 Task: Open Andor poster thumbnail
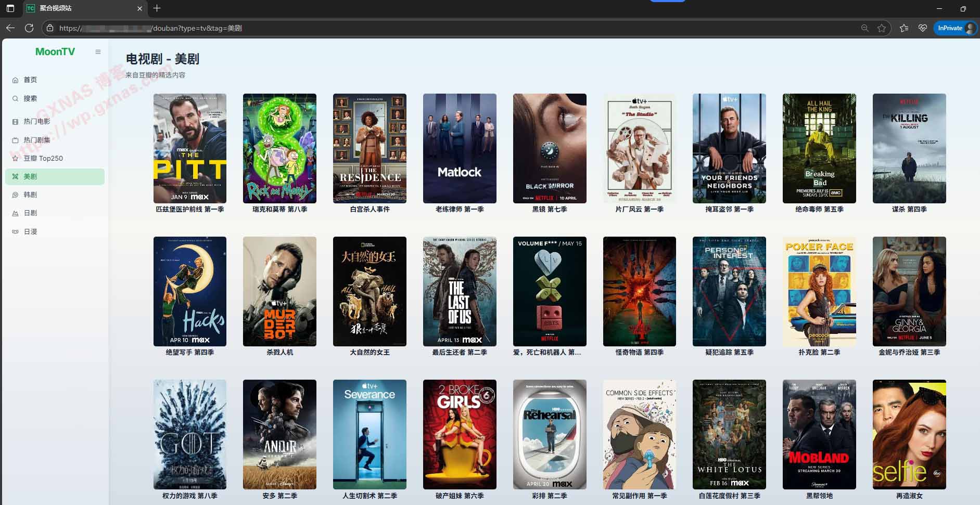click(279, 434)
